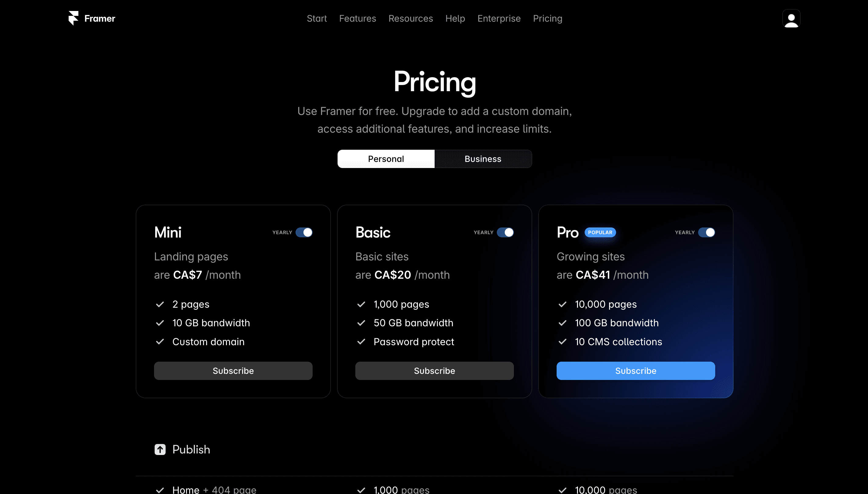Click the checkmark beside 2 pages
This screenshot has width=868, height=494.
tap(160, 304)
